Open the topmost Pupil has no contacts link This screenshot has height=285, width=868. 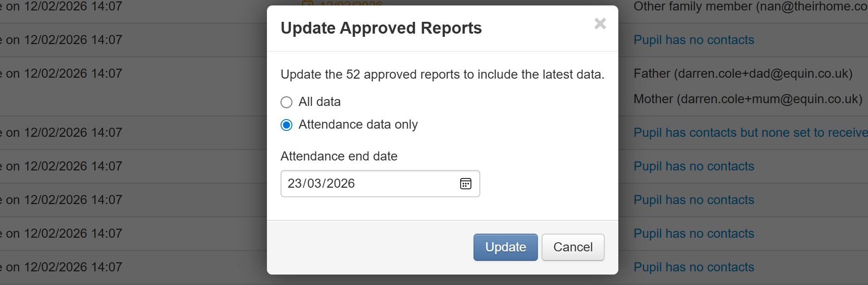point(693,40)
